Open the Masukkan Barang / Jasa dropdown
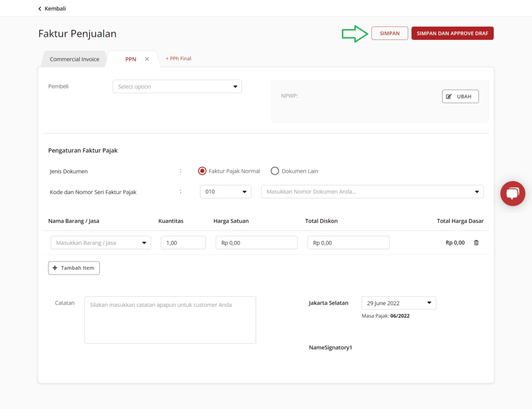The width and height of the screenshot is (532, 409). (101, 242)
